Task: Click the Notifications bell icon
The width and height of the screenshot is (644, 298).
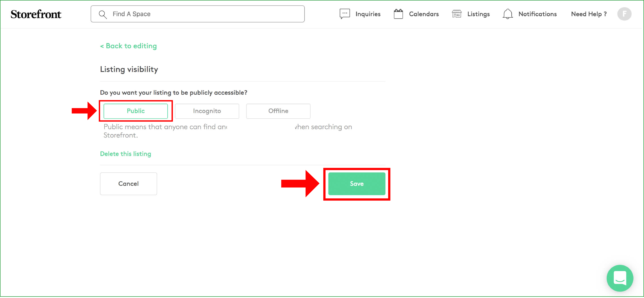Action: tap(508, 14)
